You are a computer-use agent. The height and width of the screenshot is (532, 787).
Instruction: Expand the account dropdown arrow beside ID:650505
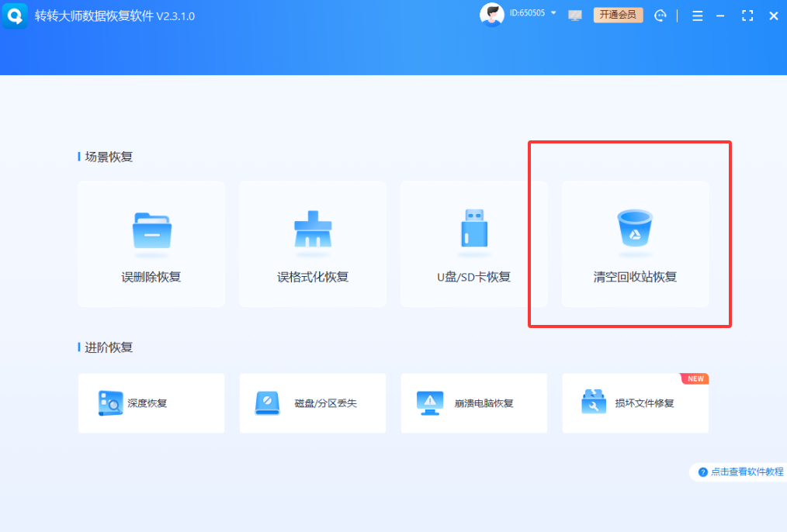(x=553, y=13)
